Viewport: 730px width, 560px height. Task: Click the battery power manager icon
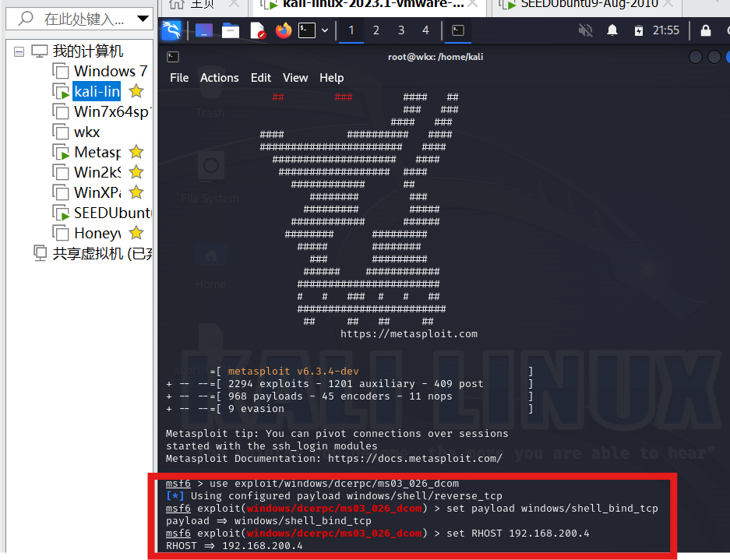638,30
